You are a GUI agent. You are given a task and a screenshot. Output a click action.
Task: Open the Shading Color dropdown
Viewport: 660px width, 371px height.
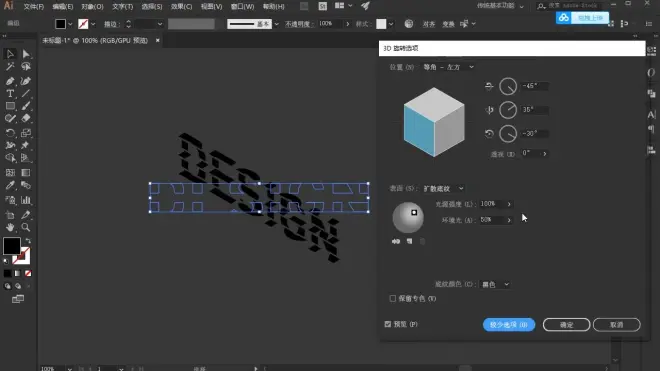[x=495, y=285]
